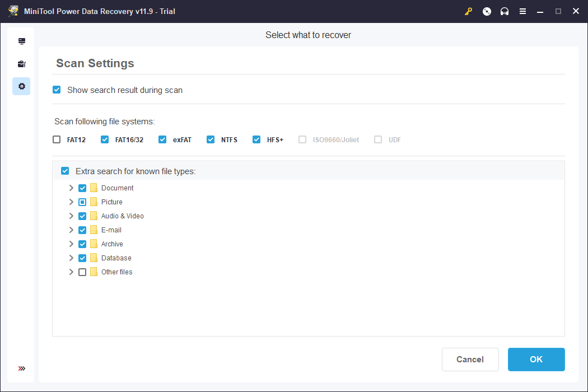Select the Picture label in tree
The height and width of the screenshot is (392, 588).
[x=112, y=202]
